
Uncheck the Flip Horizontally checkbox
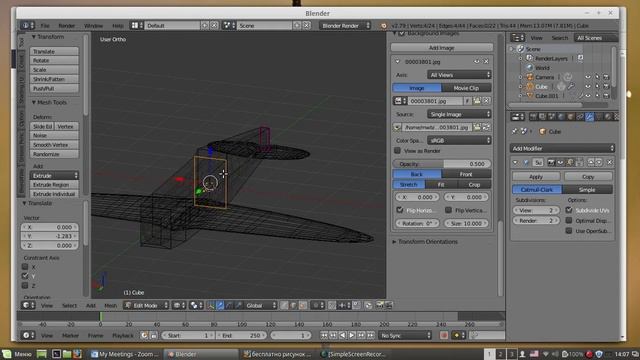coord(400,210)
